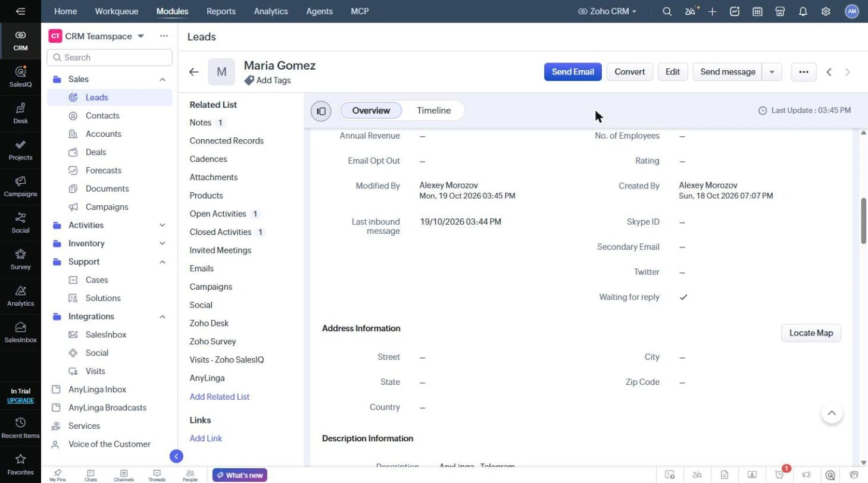The height and width of the screenshot is (483, 868).
Task: Collapse the Integrations folder
Action: (163, 316)
